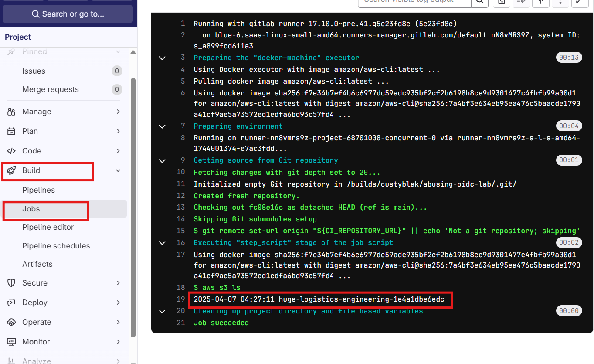
Task: Click 'Skipping Git submodules setup' log line
Action: [255, 219]
